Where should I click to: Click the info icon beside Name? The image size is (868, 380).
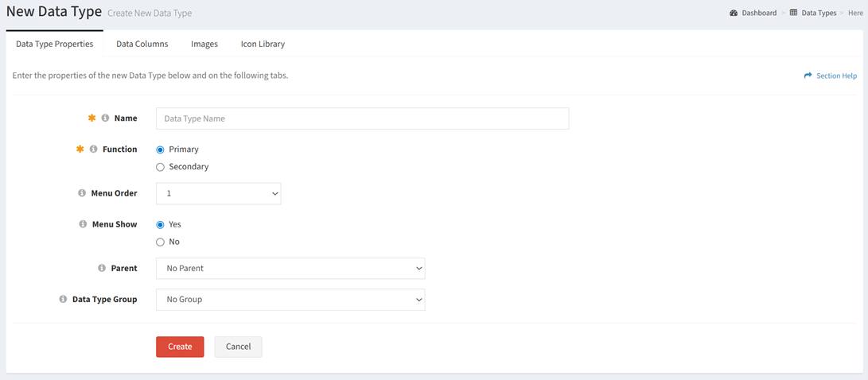tap(105, 118)
